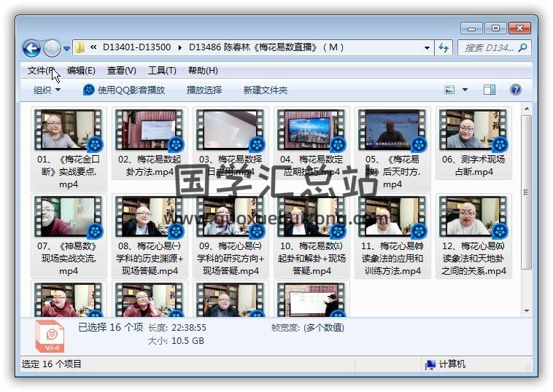The height and width of the screenshot is (392, 553).
Task: Click the 计算机 icon in status bar
Action: 430,364
